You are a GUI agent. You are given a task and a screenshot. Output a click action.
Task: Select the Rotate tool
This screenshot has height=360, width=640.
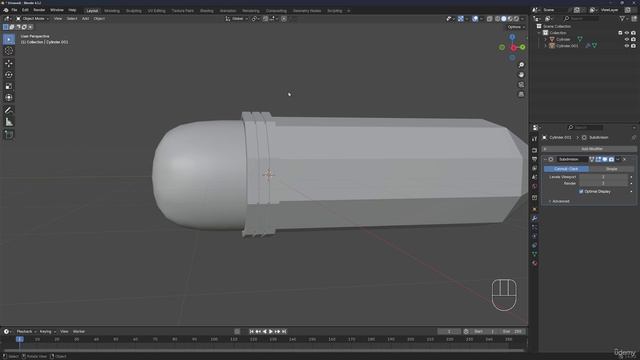(x=9, y=75)
